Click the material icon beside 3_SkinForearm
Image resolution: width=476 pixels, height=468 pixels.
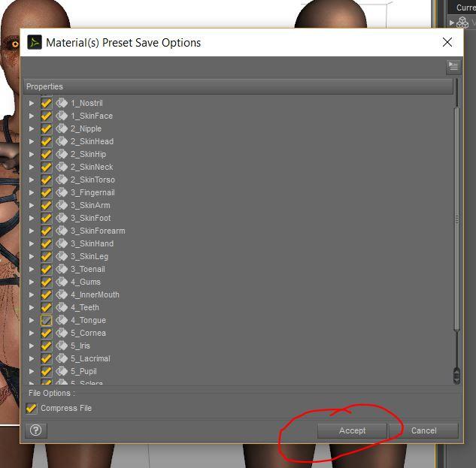click(62, 231)
